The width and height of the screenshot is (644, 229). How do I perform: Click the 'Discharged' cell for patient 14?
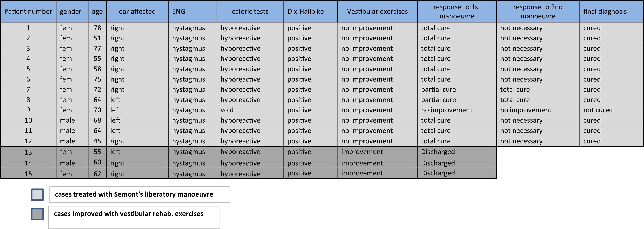pyautogui.click(x=438, y=163)
